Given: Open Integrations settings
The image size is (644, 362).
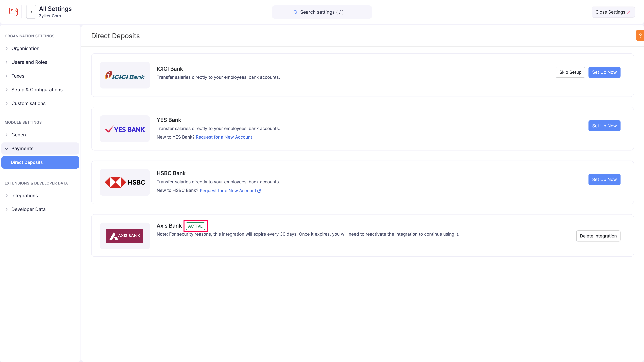Looking at the screenshot, I should point(24,196).
